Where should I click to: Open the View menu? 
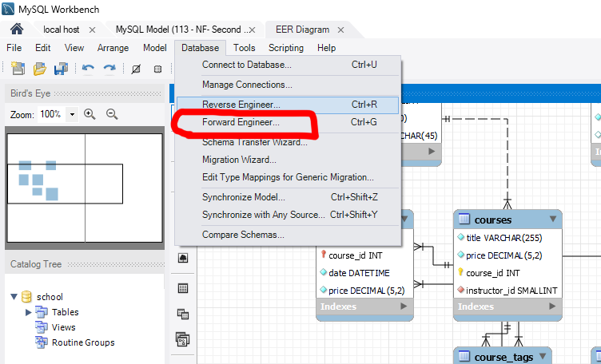click(74, 48)
